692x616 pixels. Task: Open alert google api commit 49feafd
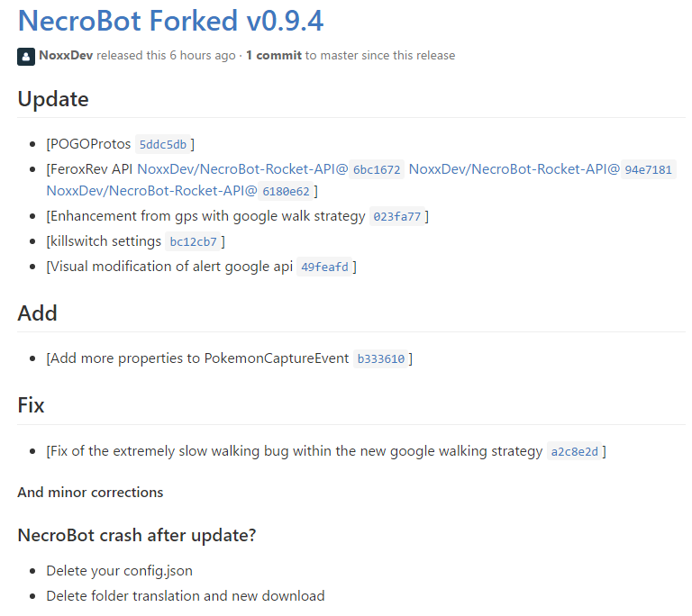coord(324,267)
